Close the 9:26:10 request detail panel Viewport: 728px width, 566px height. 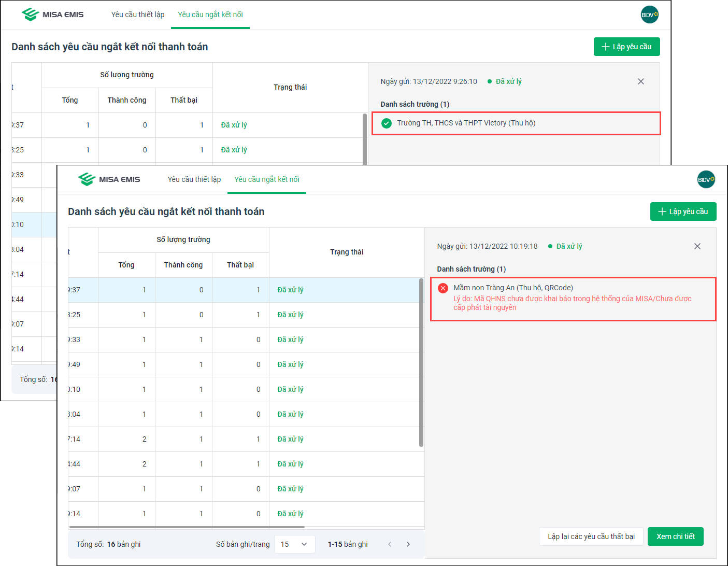(x=641, y=81)
